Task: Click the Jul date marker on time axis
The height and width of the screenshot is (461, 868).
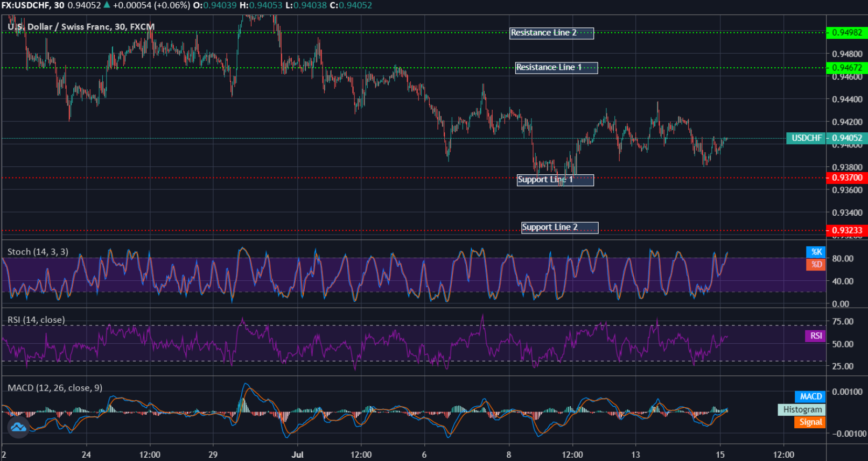Action: point(297,455)
